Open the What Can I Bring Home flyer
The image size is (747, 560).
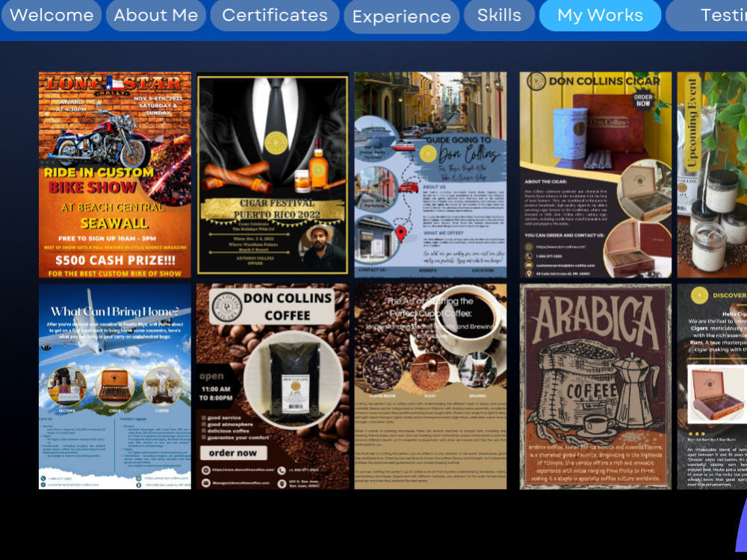tap(115, 387)
